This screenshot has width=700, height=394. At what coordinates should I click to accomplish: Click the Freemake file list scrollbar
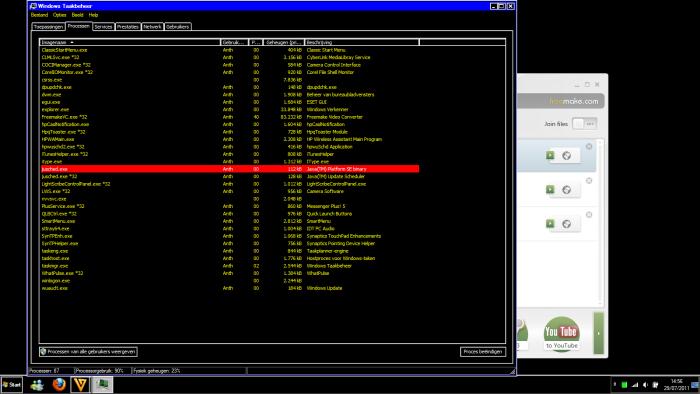pyautogui.click(x=600, y=223)
